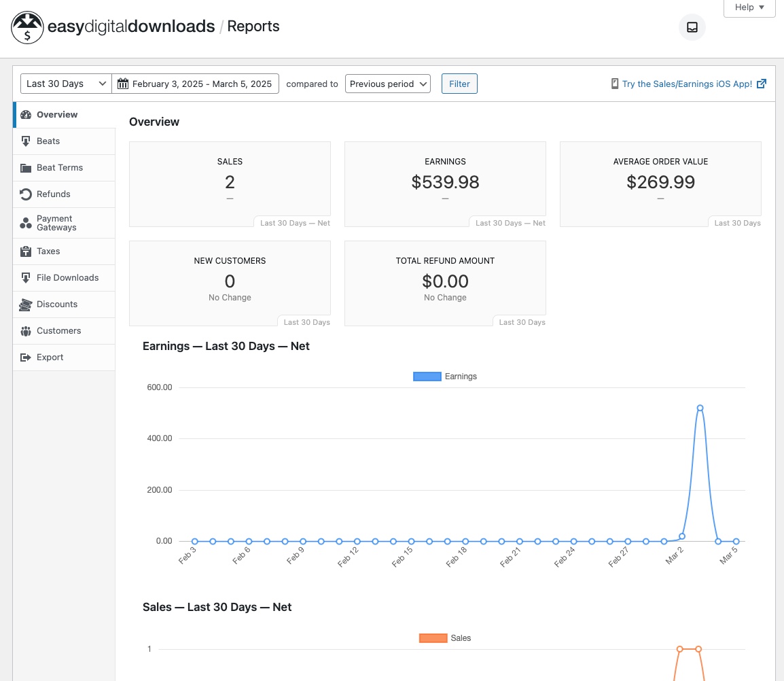The image size is (784, 681).
Task: Open the Customers report tab
Action: [64, 331]
